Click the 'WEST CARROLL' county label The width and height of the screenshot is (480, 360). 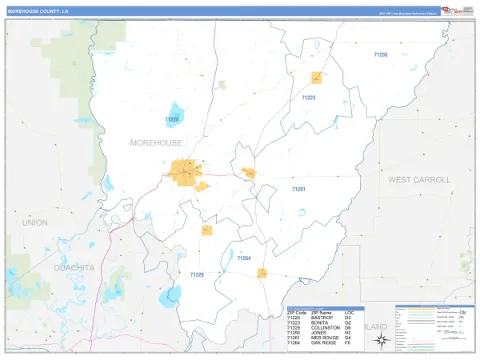point(419,180)
